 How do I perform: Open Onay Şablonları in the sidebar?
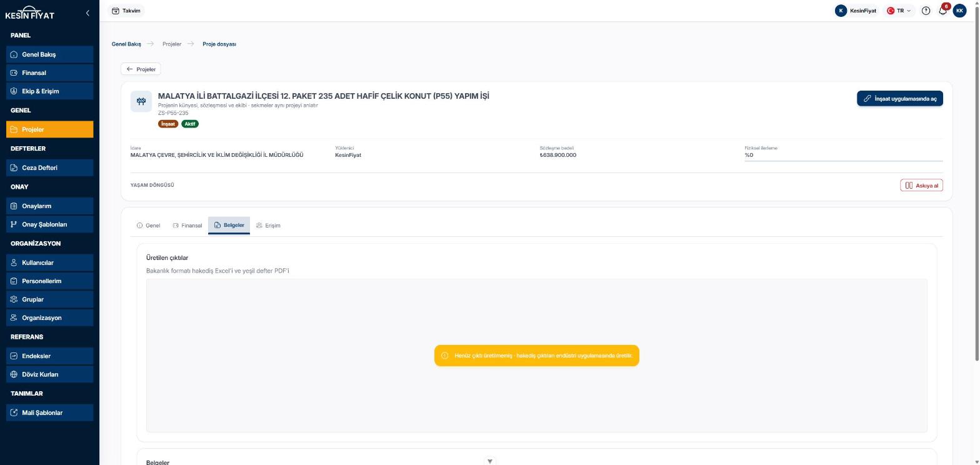pyautogui.click(x=50, y=224)
